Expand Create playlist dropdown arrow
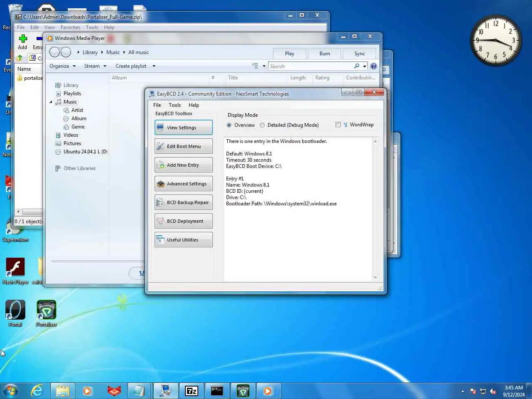 click(154, 66)
